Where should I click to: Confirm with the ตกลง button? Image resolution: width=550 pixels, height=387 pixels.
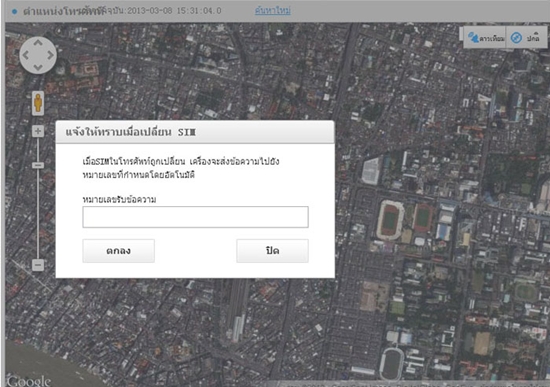[119, 251]
